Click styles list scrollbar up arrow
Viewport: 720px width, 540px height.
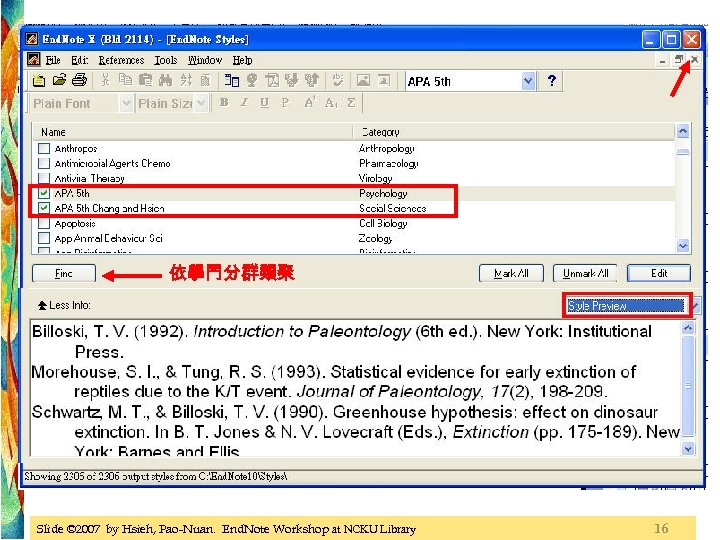click(x=683, y=132)
